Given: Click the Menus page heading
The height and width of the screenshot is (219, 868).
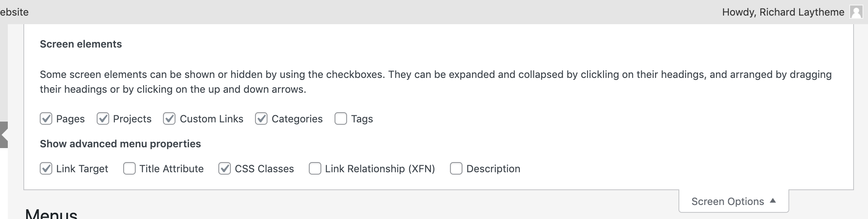Looking at the screenshot, I should [x=51, y=214].
